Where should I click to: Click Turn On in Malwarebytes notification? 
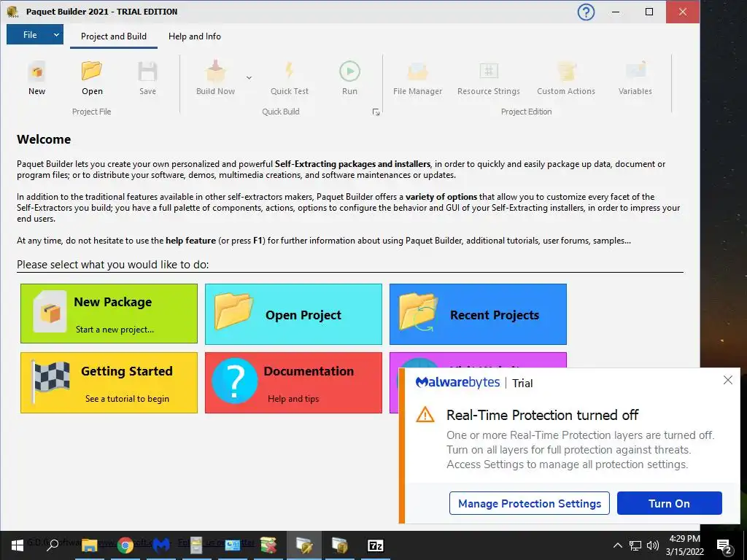tap(670, 503)
